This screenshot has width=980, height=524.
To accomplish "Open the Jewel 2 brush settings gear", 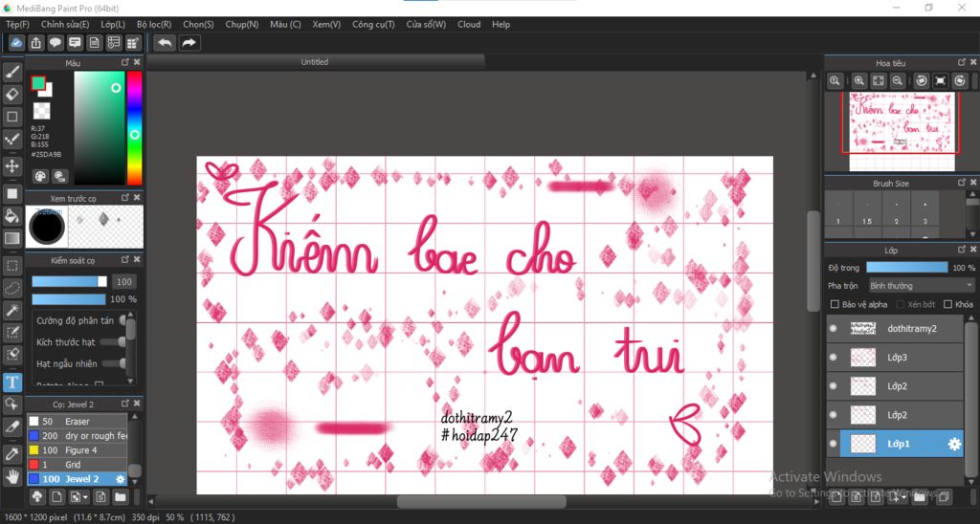I will click(120, 479).
